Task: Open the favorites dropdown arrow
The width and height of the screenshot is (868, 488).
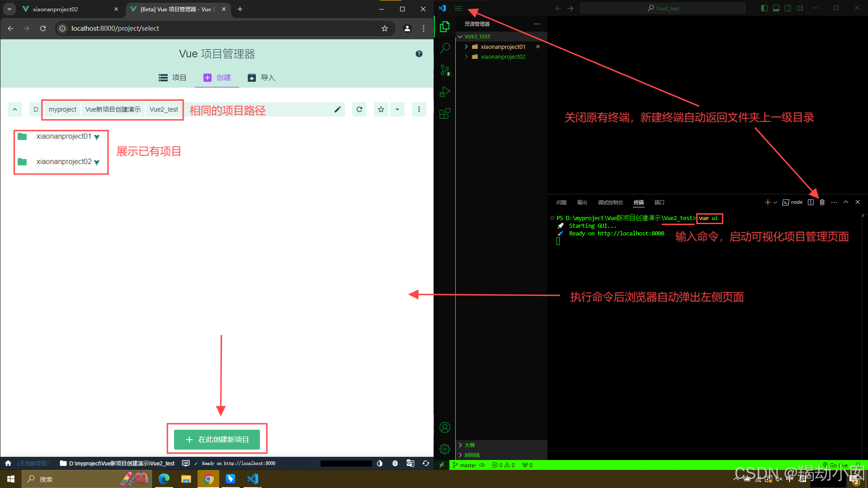Action: 397,109
